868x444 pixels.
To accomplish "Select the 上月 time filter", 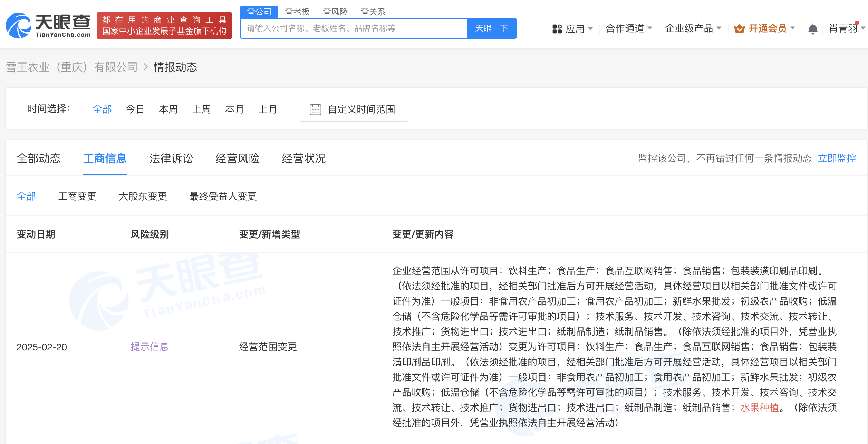I will click(268, 109).
